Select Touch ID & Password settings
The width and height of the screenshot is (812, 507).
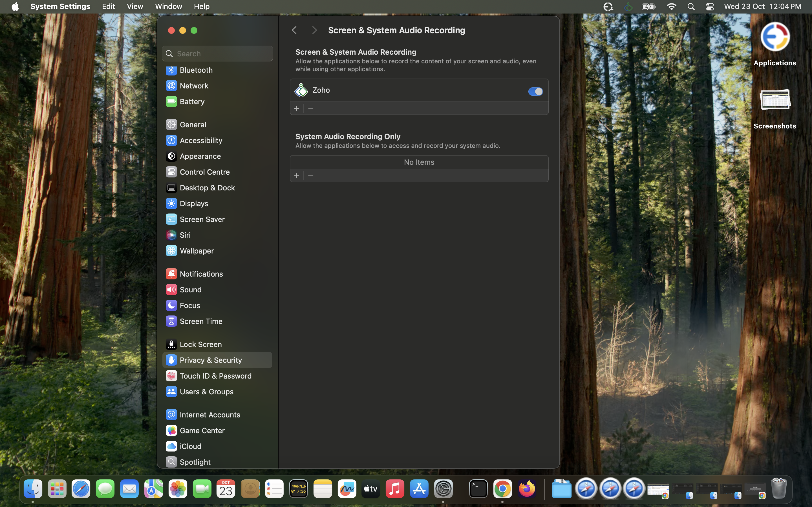(215, 375)
